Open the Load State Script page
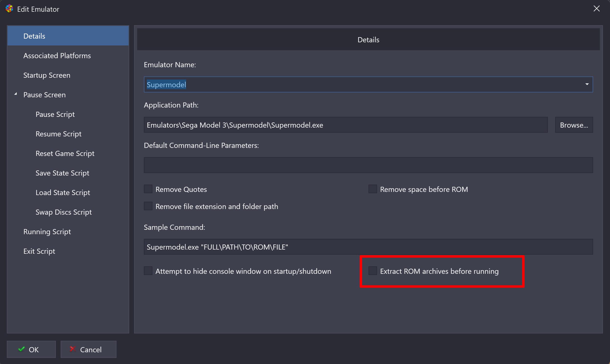This screenshot has height=364, width=610. click(x=63, y=193)
